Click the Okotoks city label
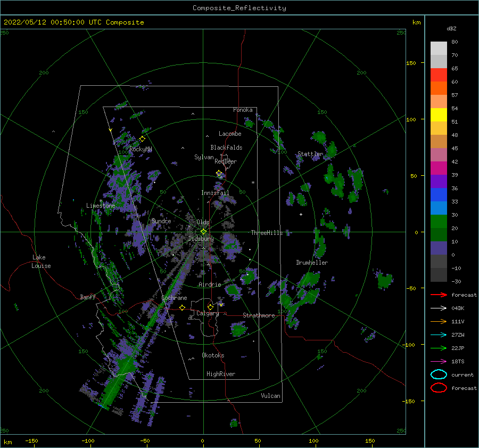The width and height of the screenshot is (479, 448). (x=213, y=355)
